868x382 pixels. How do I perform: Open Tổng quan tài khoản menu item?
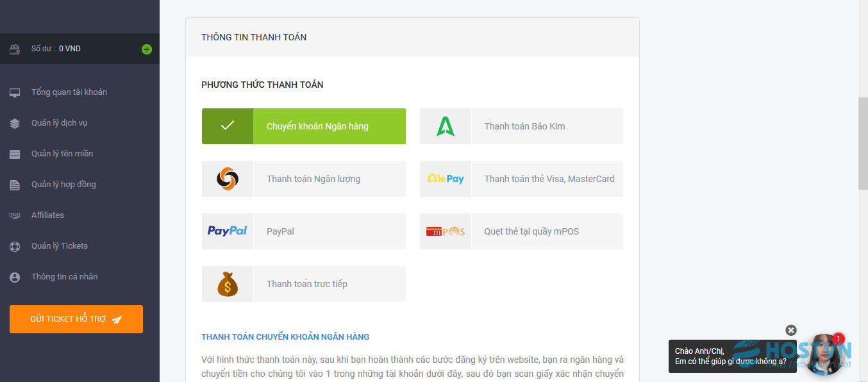[x=69, y=92]
